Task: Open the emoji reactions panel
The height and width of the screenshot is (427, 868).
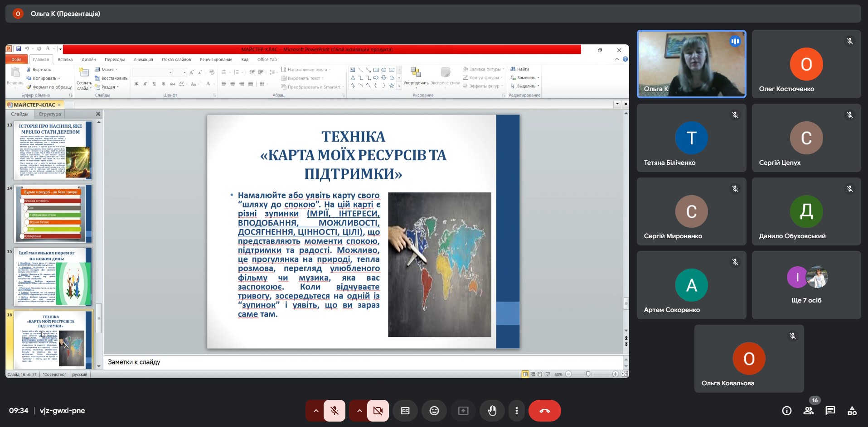Action: (434, 411)
